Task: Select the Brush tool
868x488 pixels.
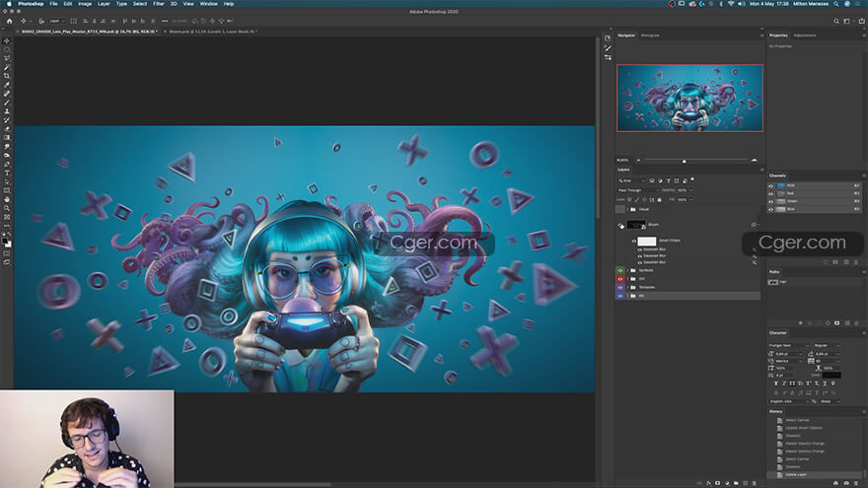Action: (x=7, y=103)
